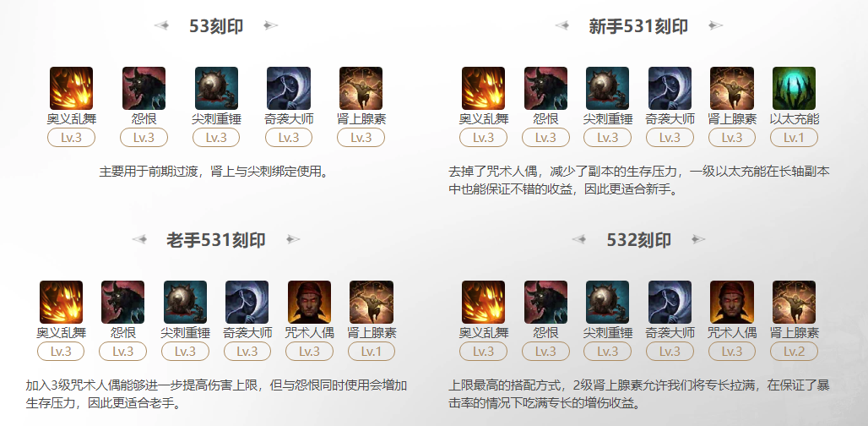The width and height of the screenshot is (868, 426).
Task: Click 奇袭大师 icon in 53刻印 section
Action: click(289, 88)
